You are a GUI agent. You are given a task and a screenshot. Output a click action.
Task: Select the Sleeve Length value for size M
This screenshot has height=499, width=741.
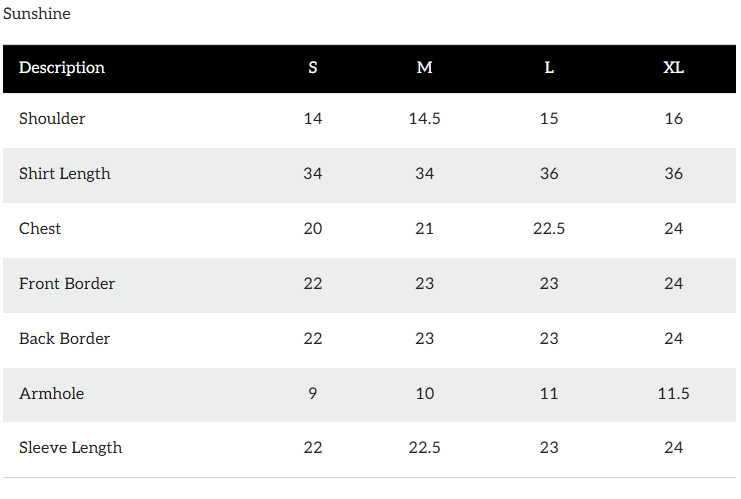(425, 448)
